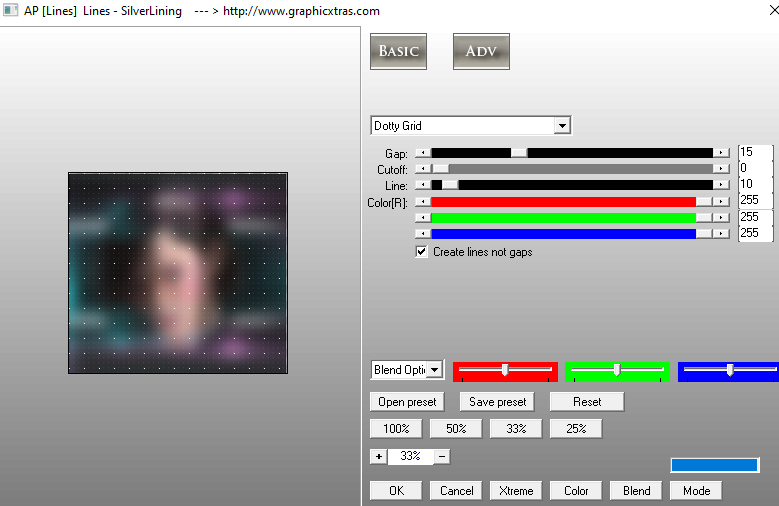
Task: Click the plugin icon in title bar
Action: click(x=10, y=10)
